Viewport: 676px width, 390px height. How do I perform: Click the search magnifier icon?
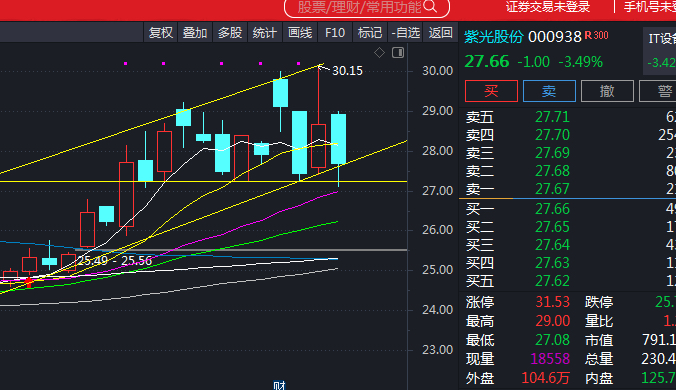(430, 6)
